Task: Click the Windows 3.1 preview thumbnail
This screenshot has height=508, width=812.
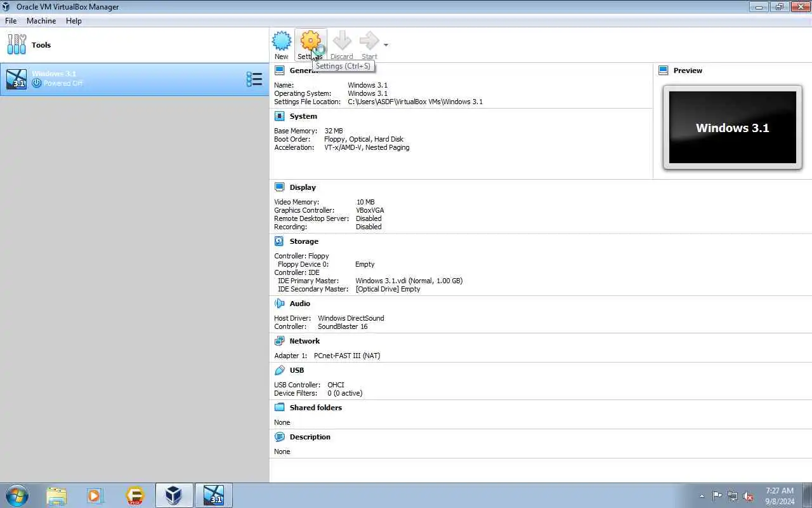Action: coord(732,128)
